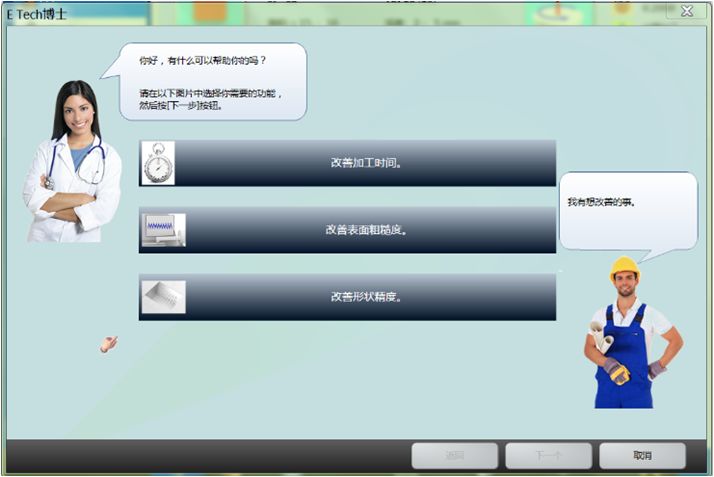Click the greyed-out 下一个 next button
Viewport: 714px width, 477px height.
549,456
